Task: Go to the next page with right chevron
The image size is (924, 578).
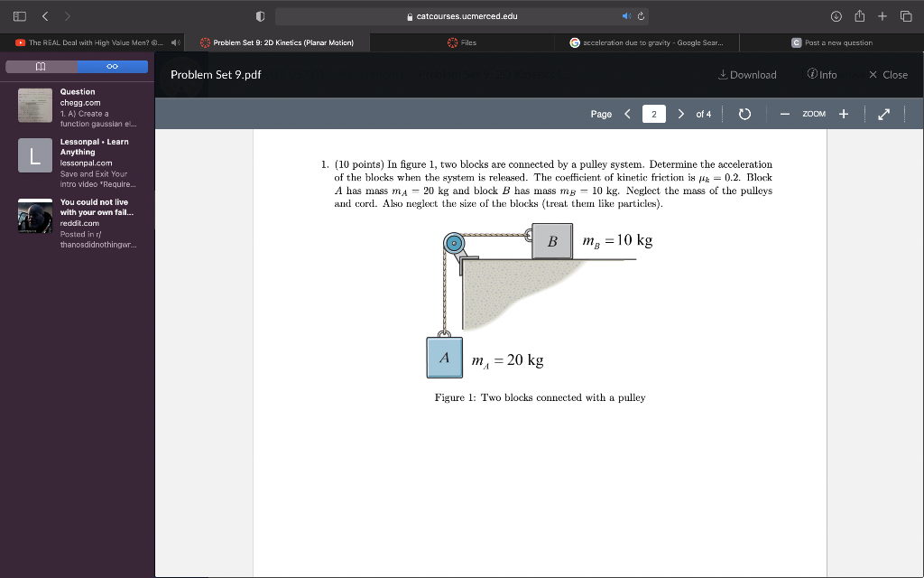Action: tap(681, 114)
